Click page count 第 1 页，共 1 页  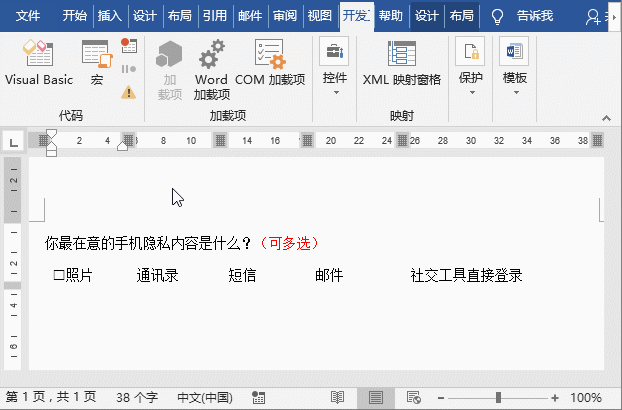(51, 397)
